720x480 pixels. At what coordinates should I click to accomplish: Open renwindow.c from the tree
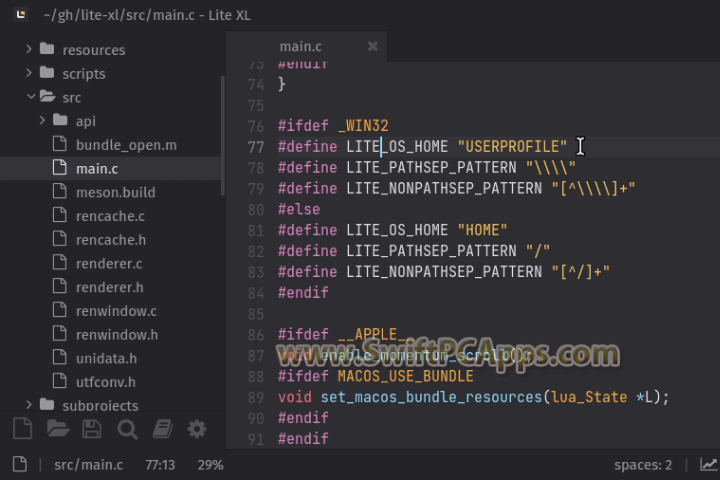click(x=116, y=311)
